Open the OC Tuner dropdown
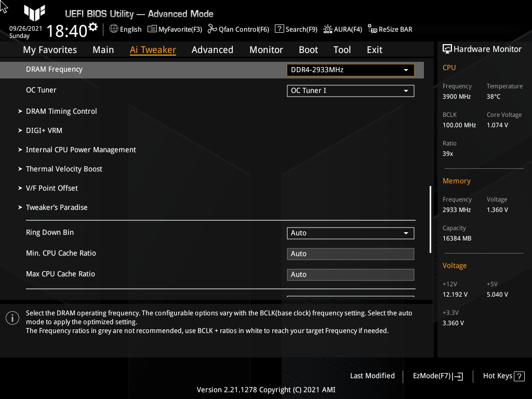Image resolution: width=532 pixels, height=399 pixels. (351, 90)
